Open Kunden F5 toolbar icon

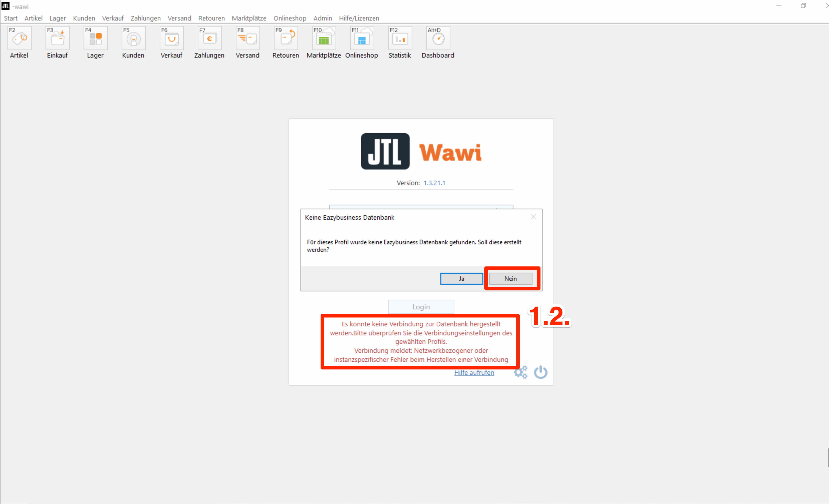[x=133, y=39]
